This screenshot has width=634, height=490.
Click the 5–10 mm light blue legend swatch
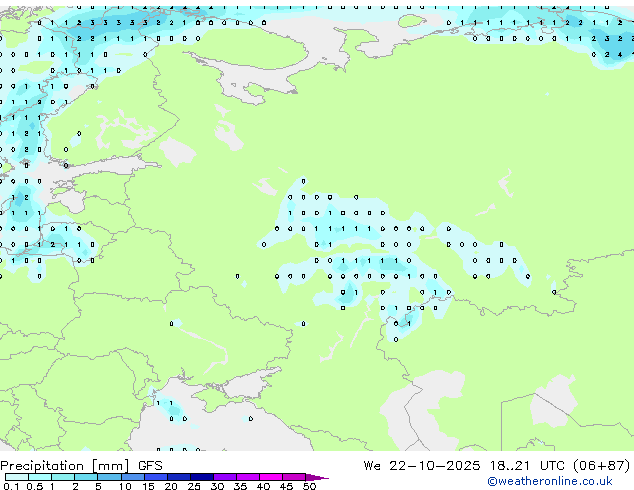point(109,477)
